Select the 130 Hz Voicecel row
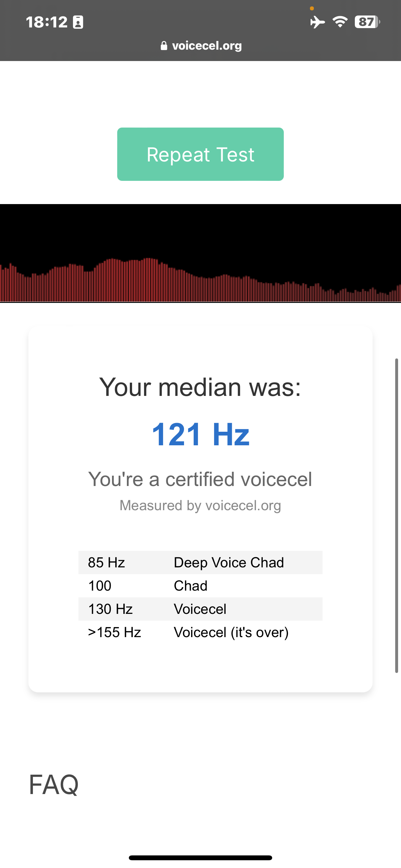Image resolution: width=401 pixels, height=868 pixels. tap(200, 609)
